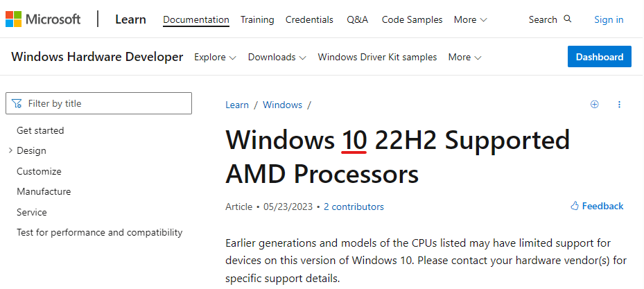This screenshot has width=644, height=289.
Task: Click the search magnifier icon
Action: coord(568,19)
